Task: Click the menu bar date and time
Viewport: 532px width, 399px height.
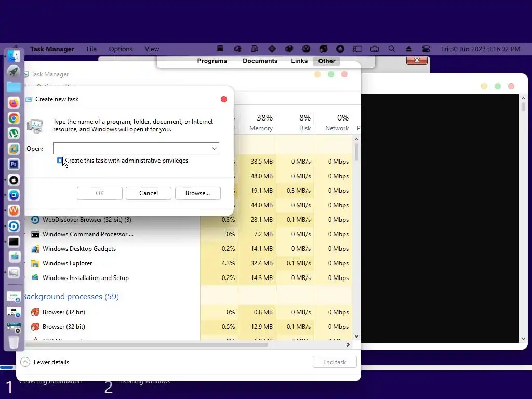Action: tap(481, 49)
